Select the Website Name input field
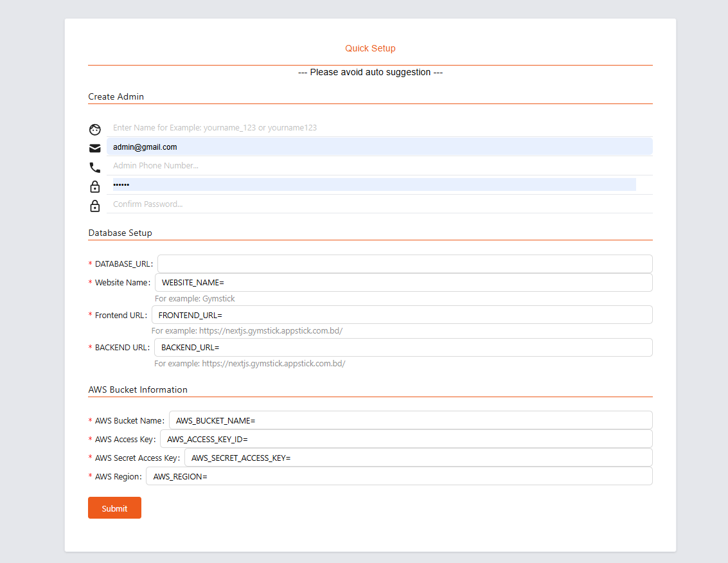This screenshot has height=563, width=728. 403,283
